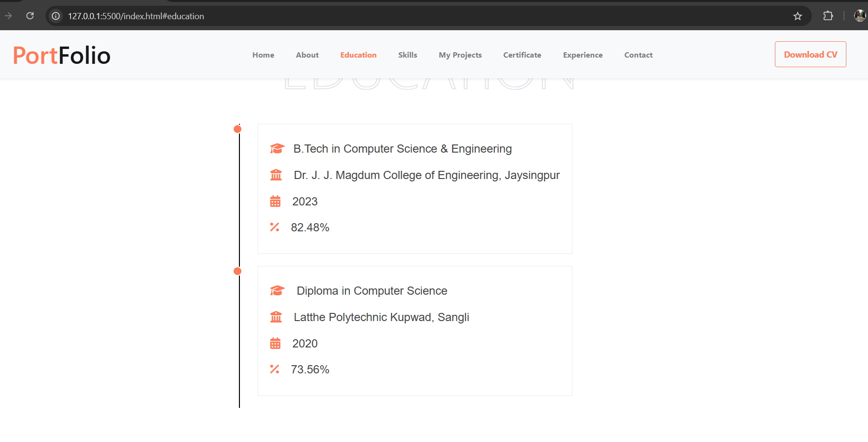Click the PortFolio logo
This screenshot has height=442, width=868.
(x=61, y=55)
